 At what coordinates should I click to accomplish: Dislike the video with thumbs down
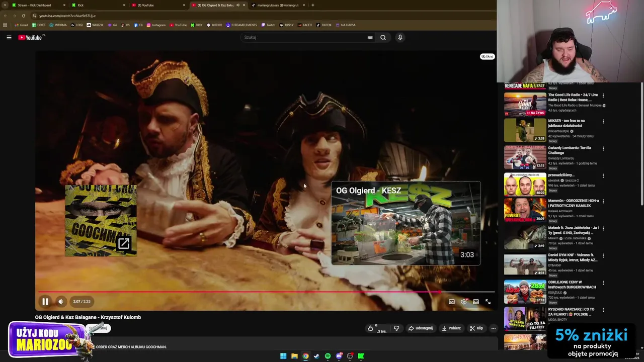(396, 328)
